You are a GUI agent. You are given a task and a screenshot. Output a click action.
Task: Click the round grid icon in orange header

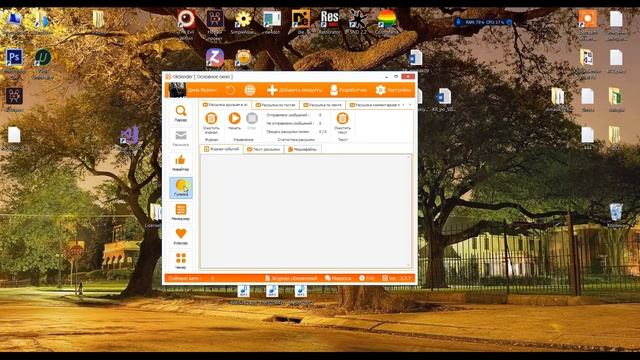click(250, 90)
